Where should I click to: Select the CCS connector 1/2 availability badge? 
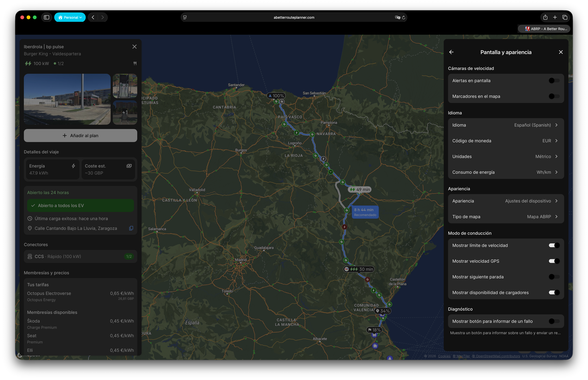(129, 256)
